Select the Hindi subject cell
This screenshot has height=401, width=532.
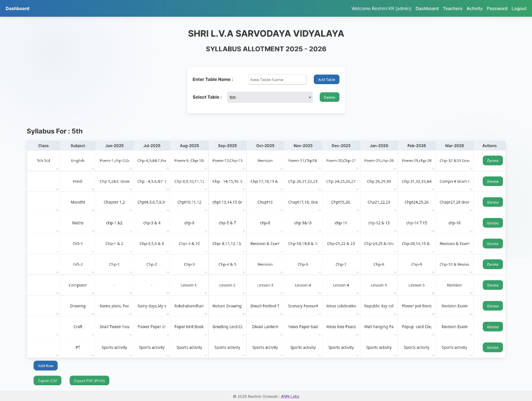[78, 182]
